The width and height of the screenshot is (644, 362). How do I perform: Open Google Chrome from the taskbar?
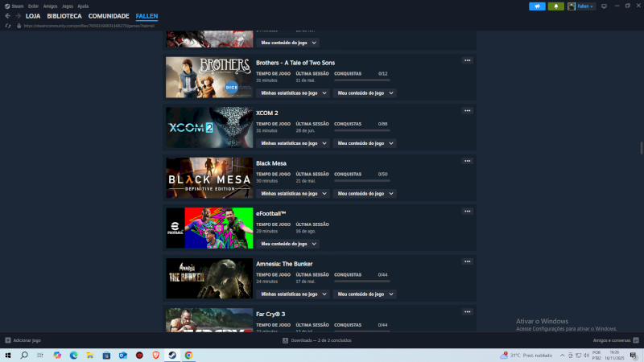[188, 356]
